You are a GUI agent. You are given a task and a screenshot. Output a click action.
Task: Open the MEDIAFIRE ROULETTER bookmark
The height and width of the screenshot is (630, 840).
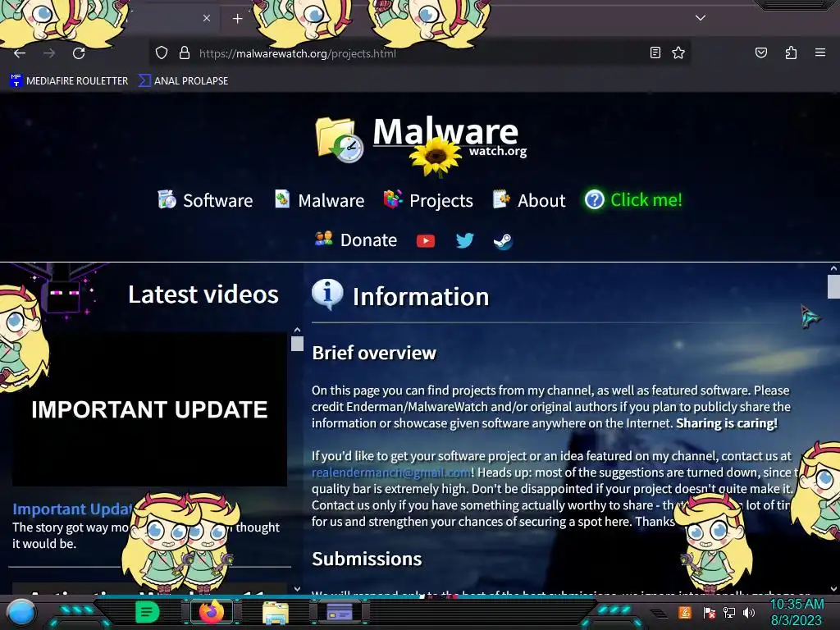coord(69,81)
